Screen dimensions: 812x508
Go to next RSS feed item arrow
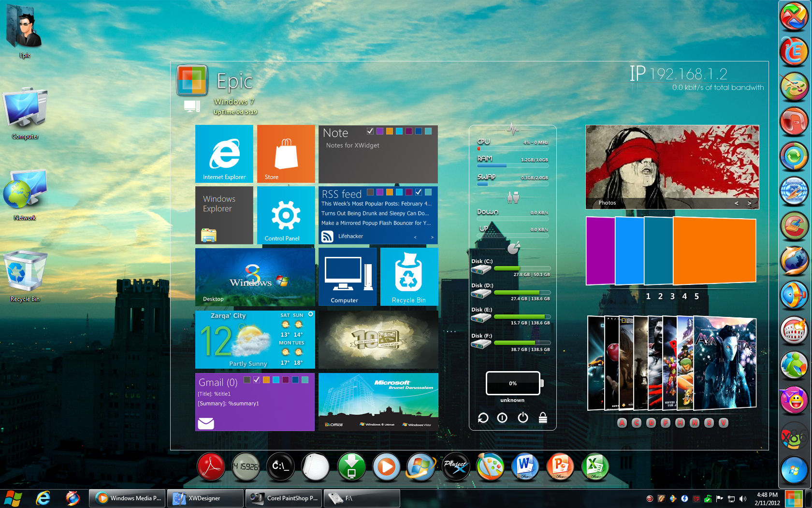(432, 237)
